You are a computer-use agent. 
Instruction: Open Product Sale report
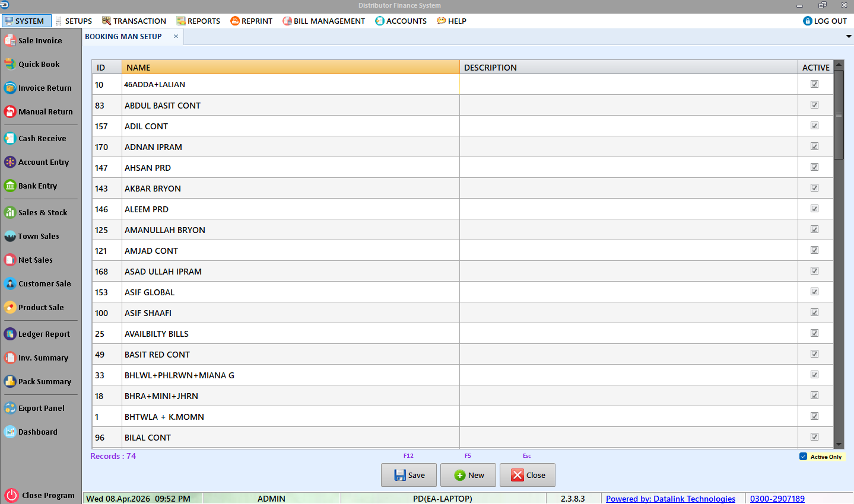[x=34, y=307]
